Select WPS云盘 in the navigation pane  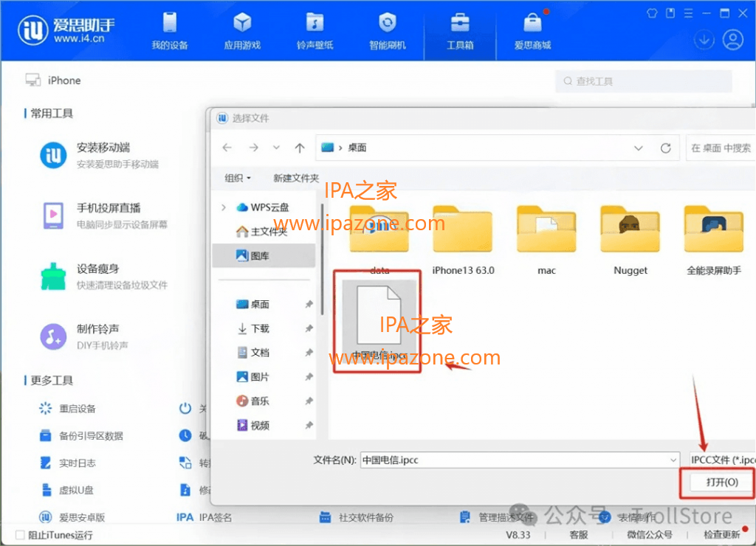coord(263,207)
